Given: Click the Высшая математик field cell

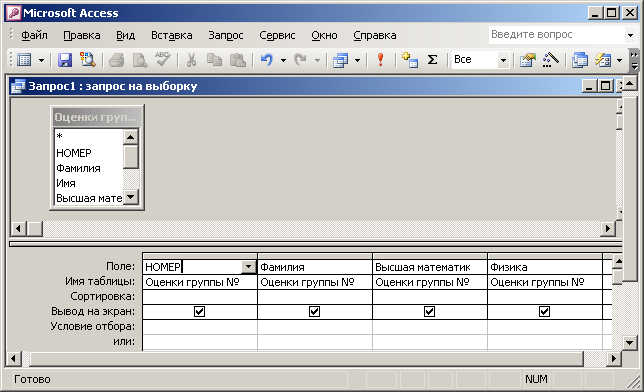Looking at the screenshot, I should pos(430,267).
